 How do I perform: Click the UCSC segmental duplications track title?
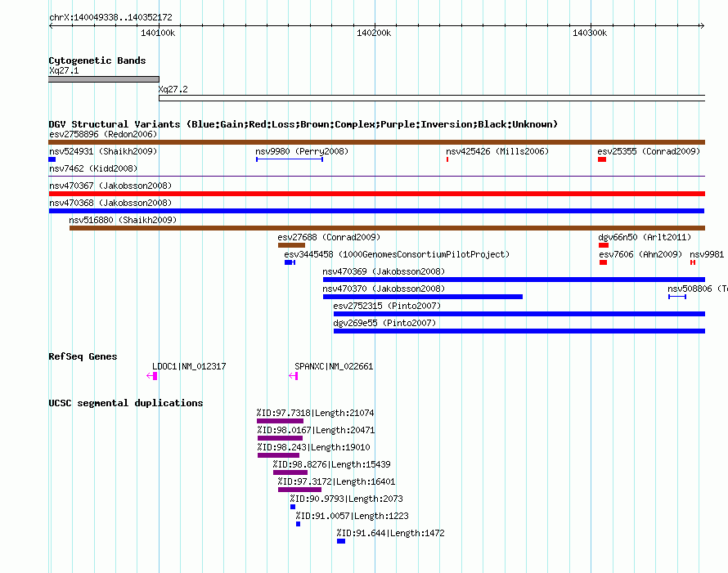[x=126, y=403]
